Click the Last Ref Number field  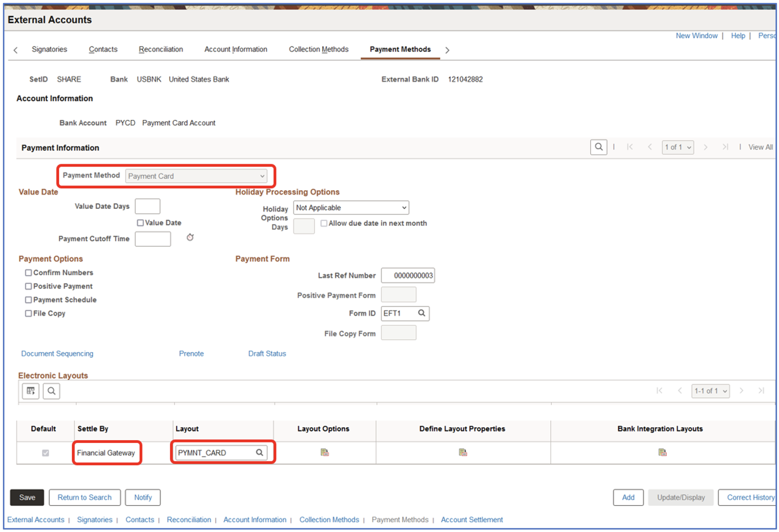[x=408, y=275]
